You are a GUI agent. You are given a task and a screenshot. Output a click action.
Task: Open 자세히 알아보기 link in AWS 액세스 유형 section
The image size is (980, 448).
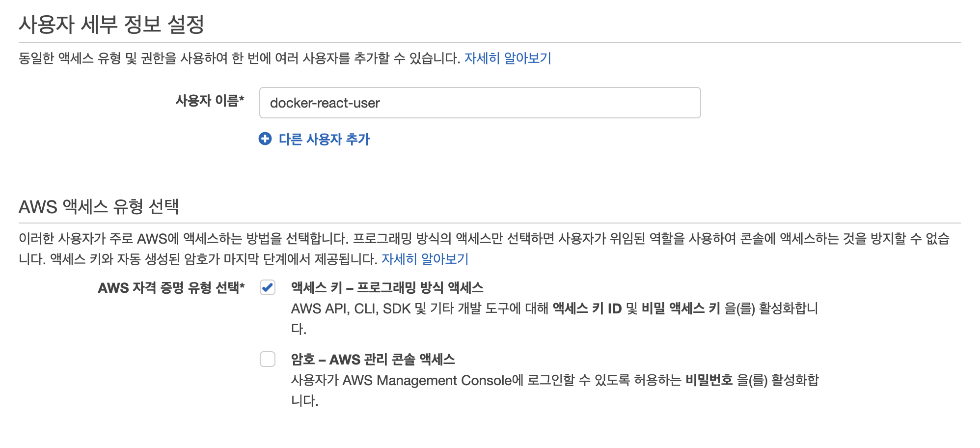point(425,259)
